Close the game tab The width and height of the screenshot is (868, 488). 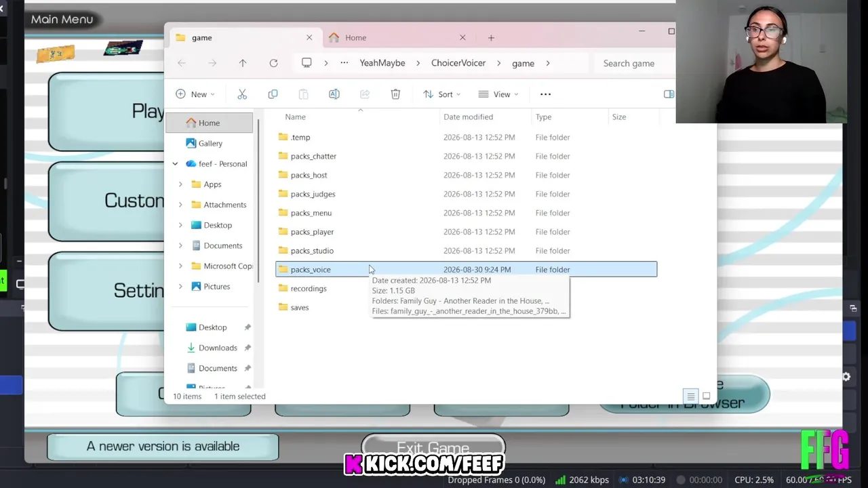click(309, 37)
